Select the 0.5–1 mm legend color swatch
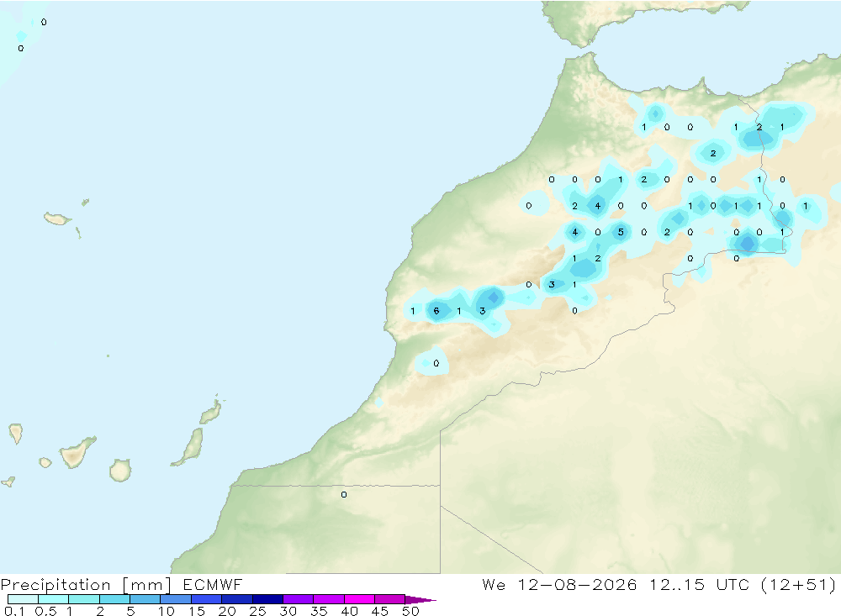Viewport: 841px width, 616px height. pyautogui.click(x=53, y=599)
